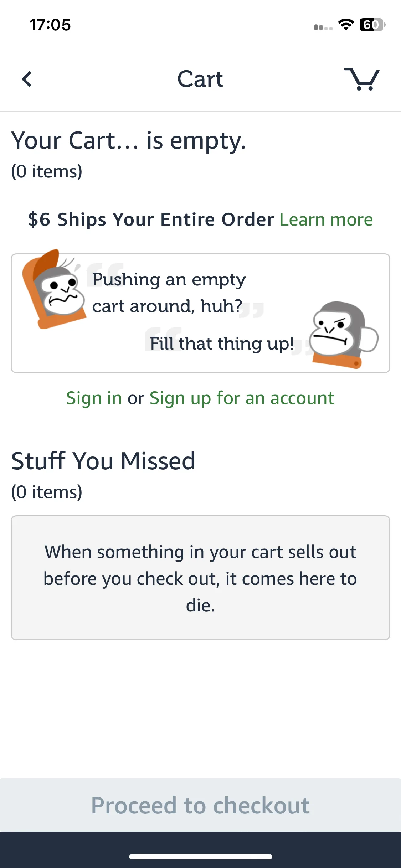Open the cart icon in header

pos(362,79)
